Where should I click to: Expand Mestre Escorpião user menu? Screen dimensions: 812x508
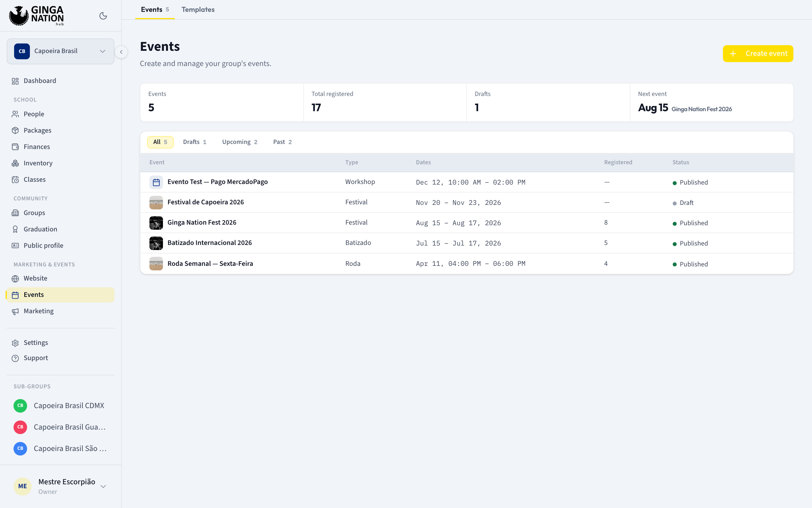coord(60,486)
